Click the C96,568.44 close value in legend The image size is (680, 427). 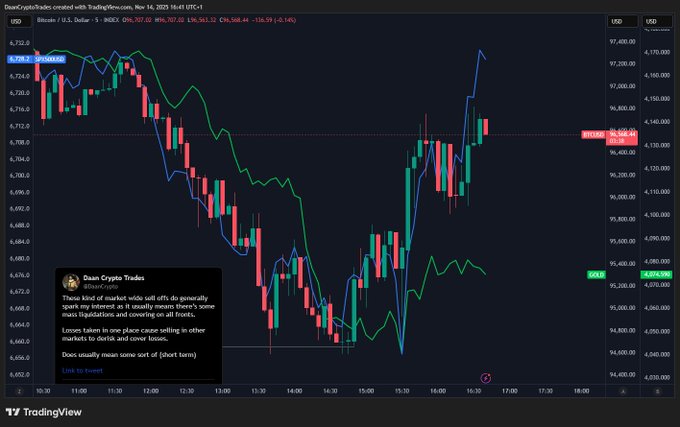[x=234, y=20]
